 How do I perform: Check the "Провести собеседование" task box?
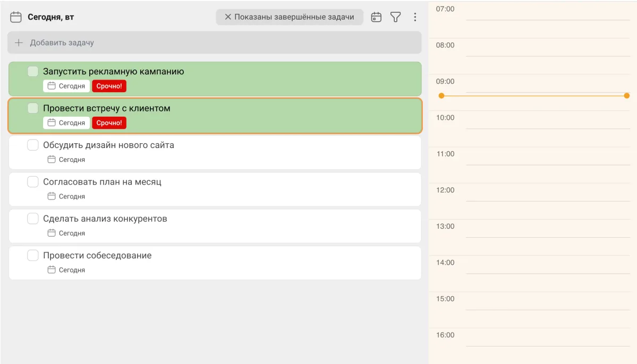click(x=33, y=255)
